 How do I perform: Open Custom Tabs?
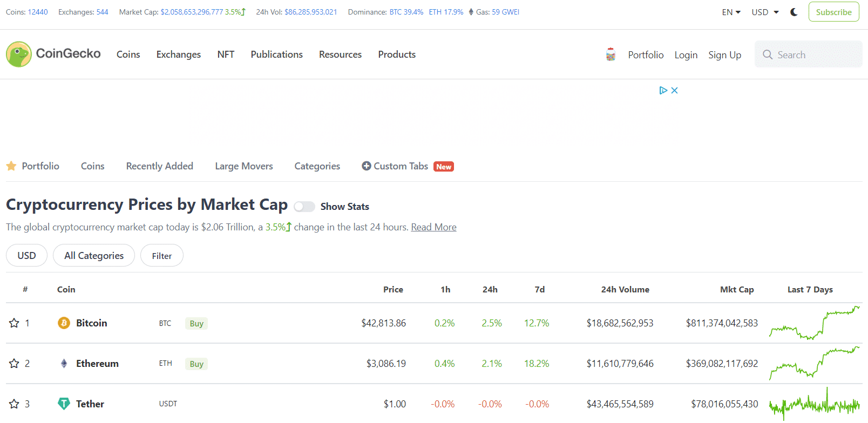401,166
